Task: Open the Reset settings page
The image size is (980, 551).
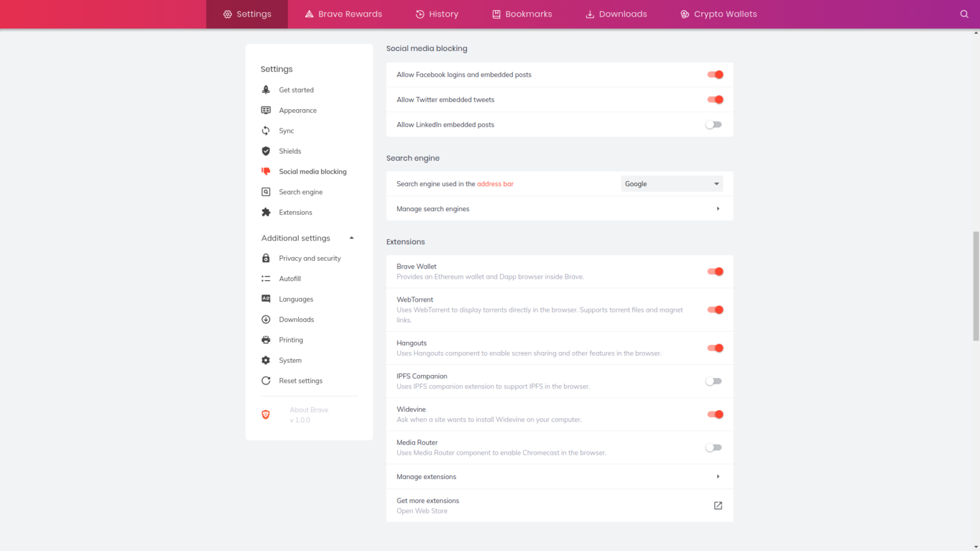Action: (301, 381)
